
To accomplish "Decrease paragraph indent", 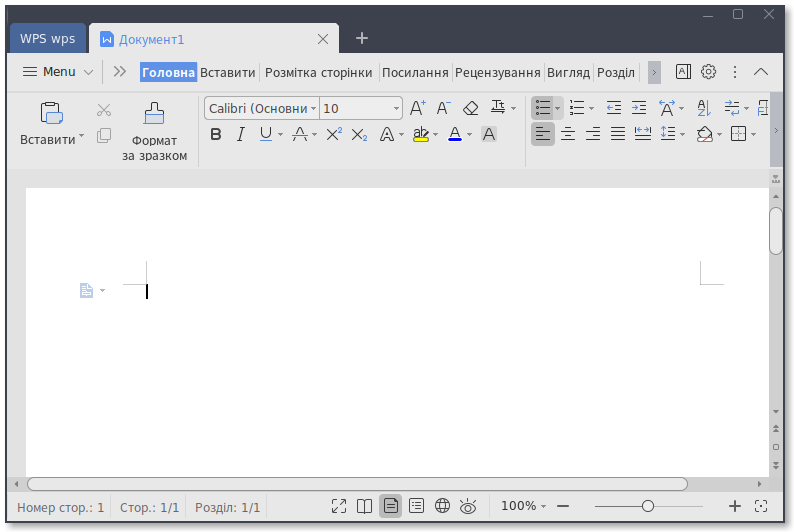I will (x=614, y=107).
